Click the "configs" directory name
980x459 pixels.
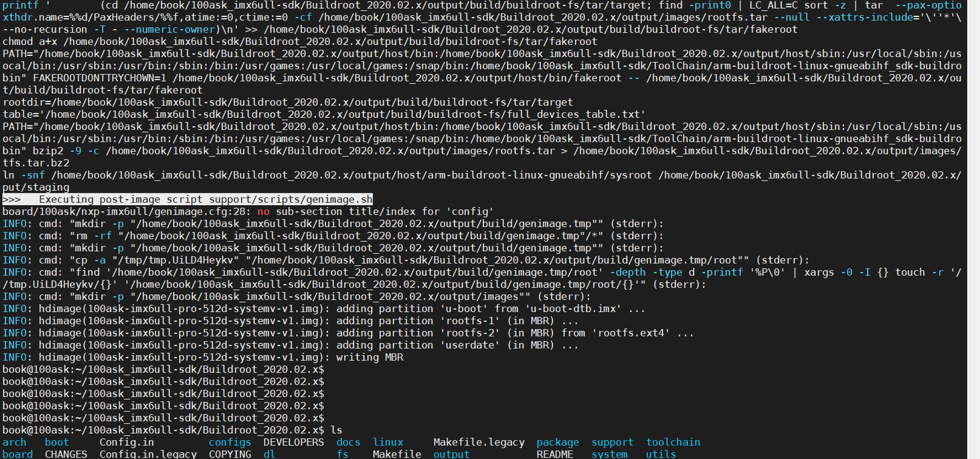[x=229, y=442]
